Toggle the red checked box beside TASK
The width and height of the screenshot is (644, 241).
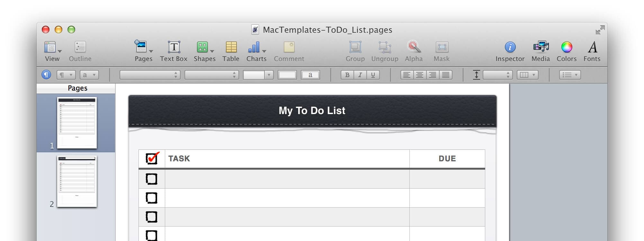(x=152, y=158)
